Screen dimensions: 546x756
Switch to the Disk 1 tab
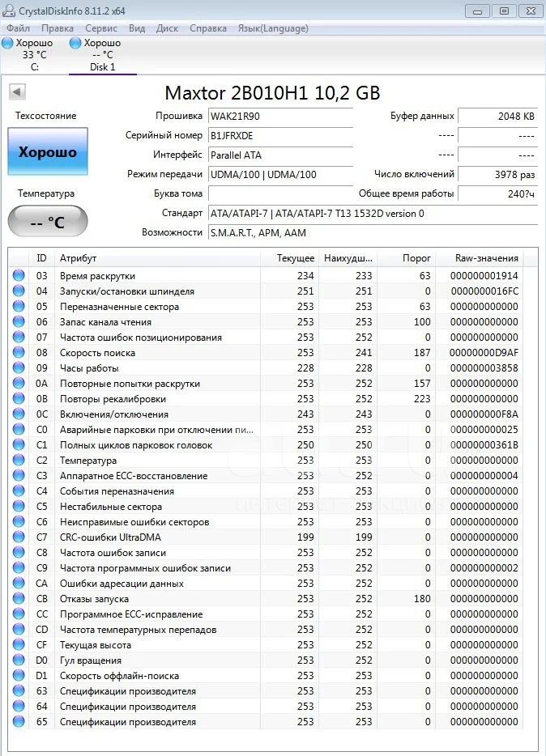(103, 54)
